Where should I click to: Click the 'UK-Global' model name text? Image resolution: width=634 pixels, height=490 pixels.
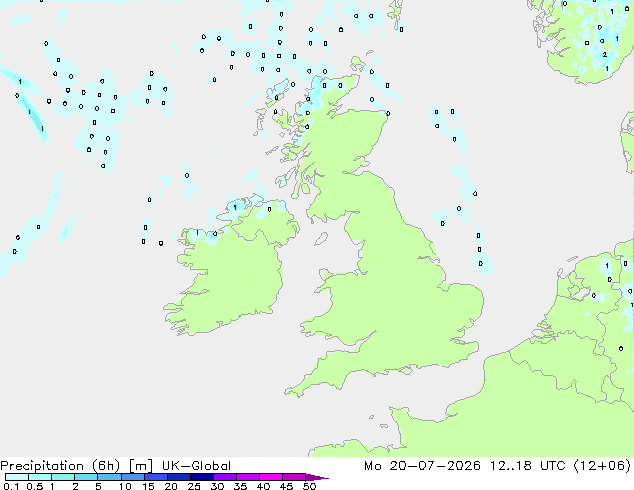(x=196, y=466)
